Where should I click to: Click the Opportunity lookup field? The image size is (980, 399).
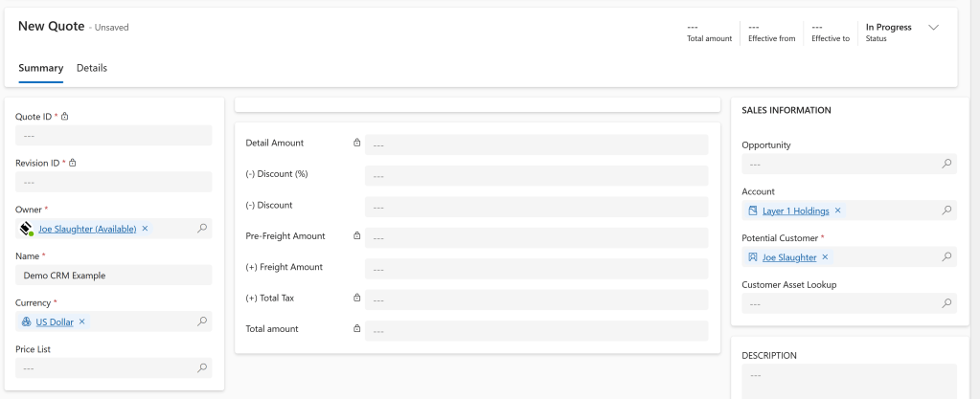click(849, 165)
